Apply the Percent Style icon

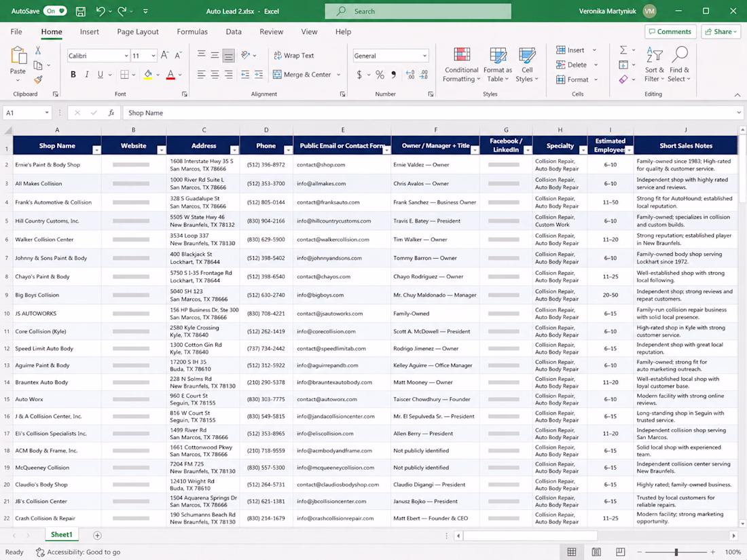click(x=380, y=74)
